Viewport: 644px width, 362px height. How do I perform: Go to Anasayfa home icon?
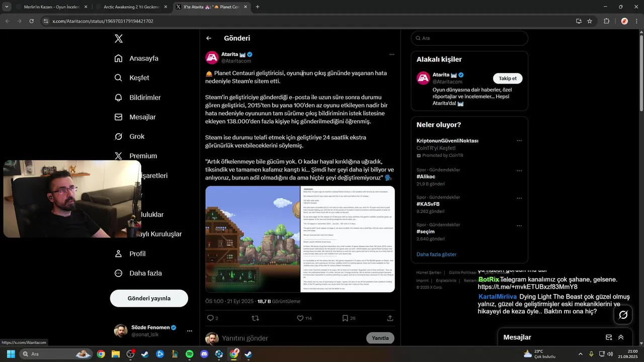tap(118, 58)
